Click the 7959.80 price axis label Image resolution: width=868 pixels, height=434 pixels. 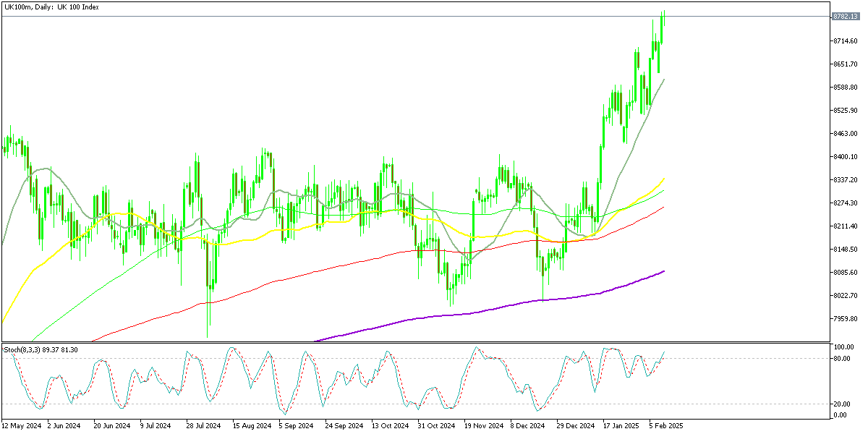tap(844, 319)
